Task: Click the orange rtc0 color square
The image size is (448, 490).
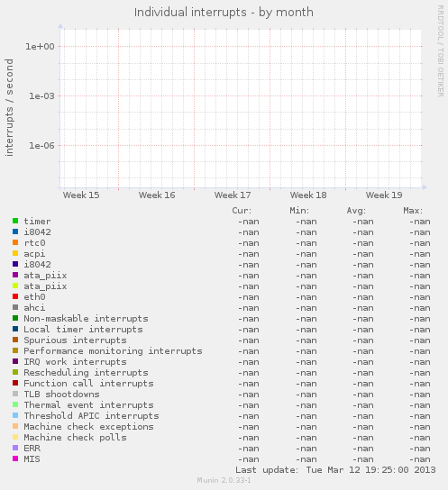Action: (x=15, y=242)
